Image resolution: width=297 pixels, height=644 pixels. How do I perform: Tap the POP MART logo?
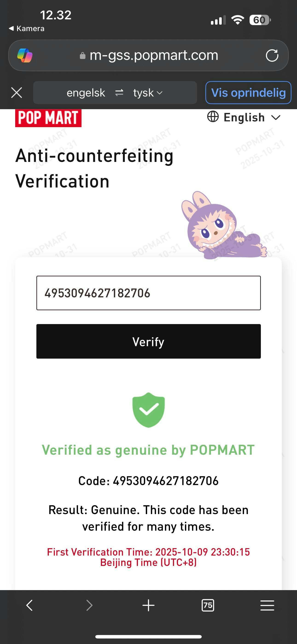pos(48,118)
